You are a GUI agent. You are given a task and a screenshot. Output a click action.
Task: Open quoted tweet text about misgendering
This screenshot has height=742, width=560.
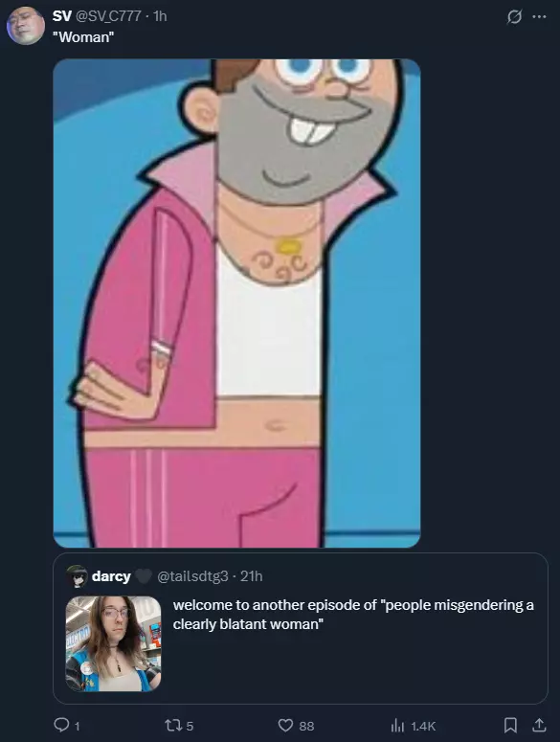tap(353, 615)
